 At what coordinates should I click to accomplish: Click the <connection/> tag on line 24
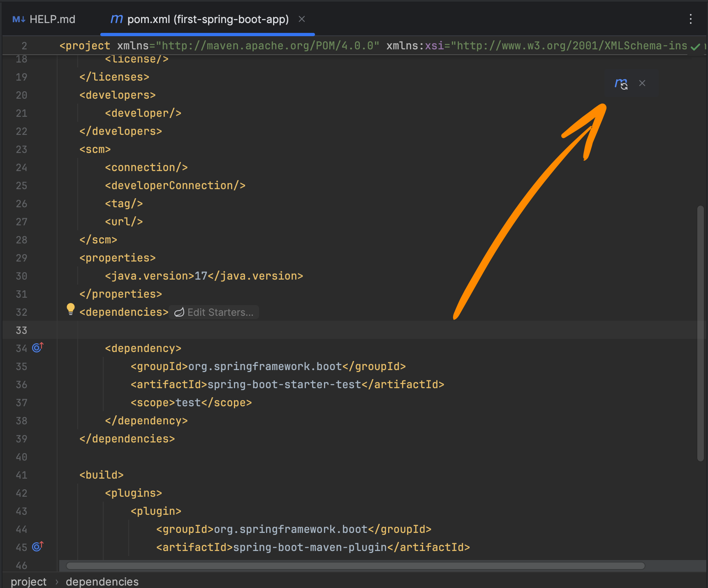tap(146, 167)
